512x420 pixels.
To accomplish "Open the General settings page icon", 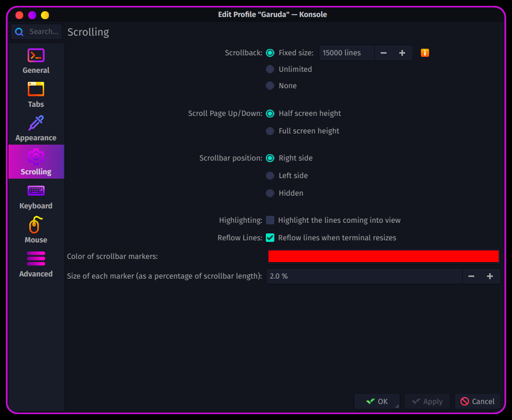I will 36,55.
